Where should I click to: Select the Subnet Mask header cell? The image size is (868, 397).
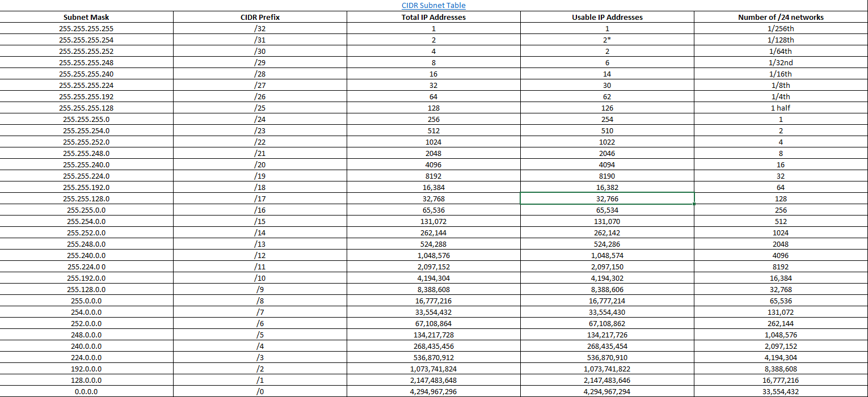click(x=86, y=17)
